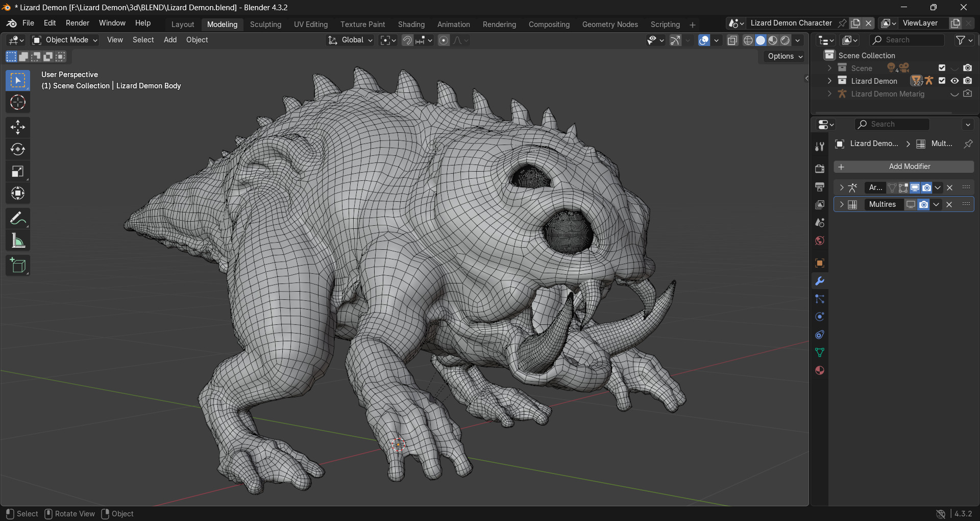Choose the Measure ruler tool
The height and width of the screenshot is (521, 980).
tap(18, 241)
